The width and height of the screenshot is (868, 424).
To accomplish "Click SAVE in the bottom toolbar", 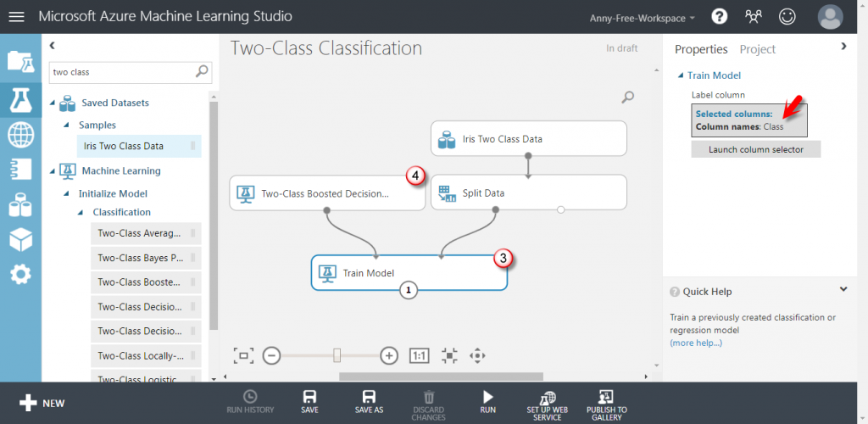I will pos(309,403).
